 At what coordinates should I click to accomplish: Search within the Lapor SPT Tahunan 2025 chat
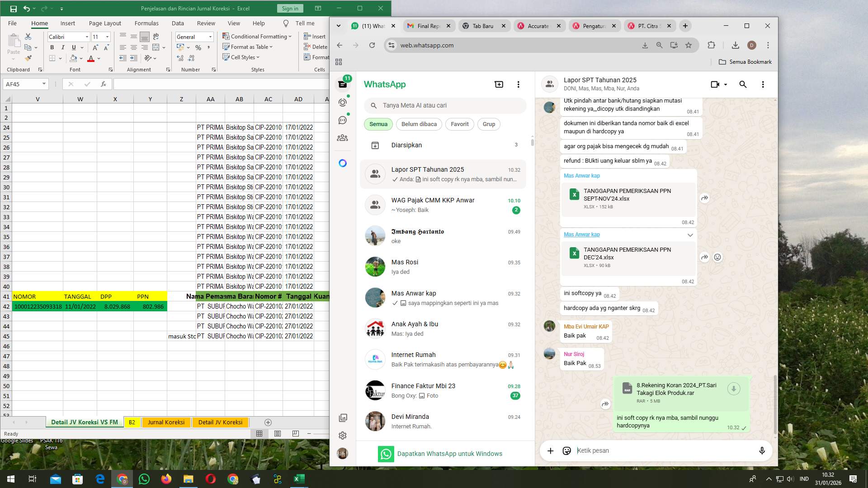tap(743, 84)
